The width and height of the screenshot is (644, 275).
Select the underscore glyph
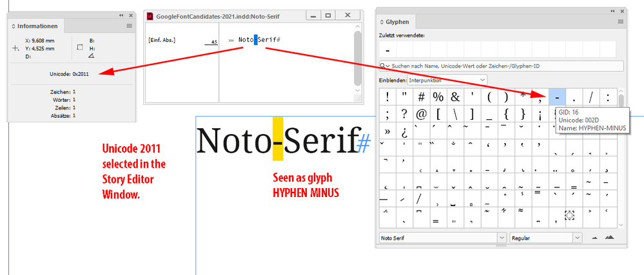[489, 113]
